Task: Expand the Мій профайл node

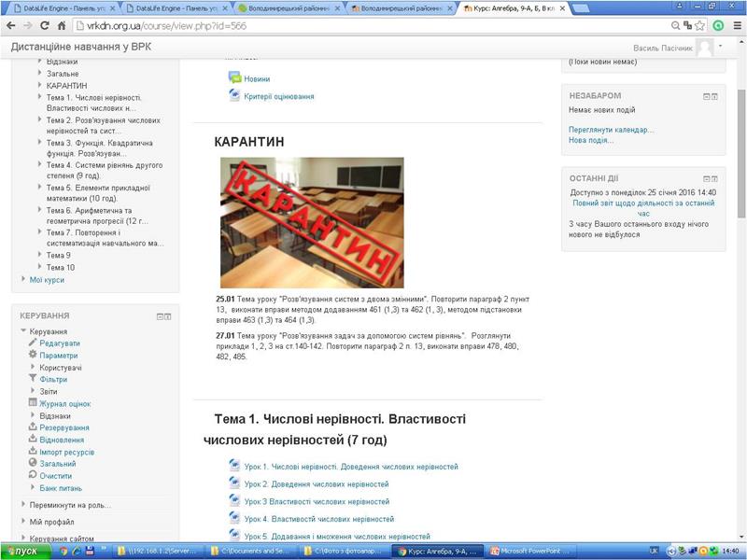Action: [22, 521]
